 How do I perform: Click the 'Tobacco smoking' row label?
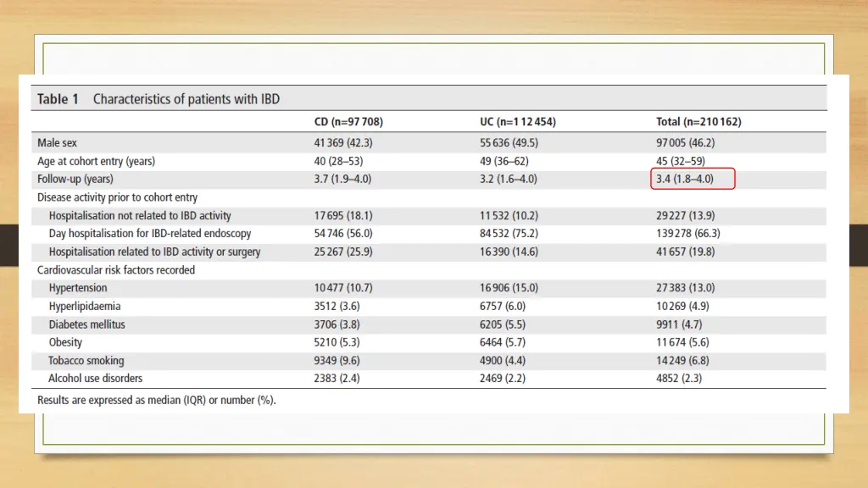pyautogui.click(x=86, y=360)
